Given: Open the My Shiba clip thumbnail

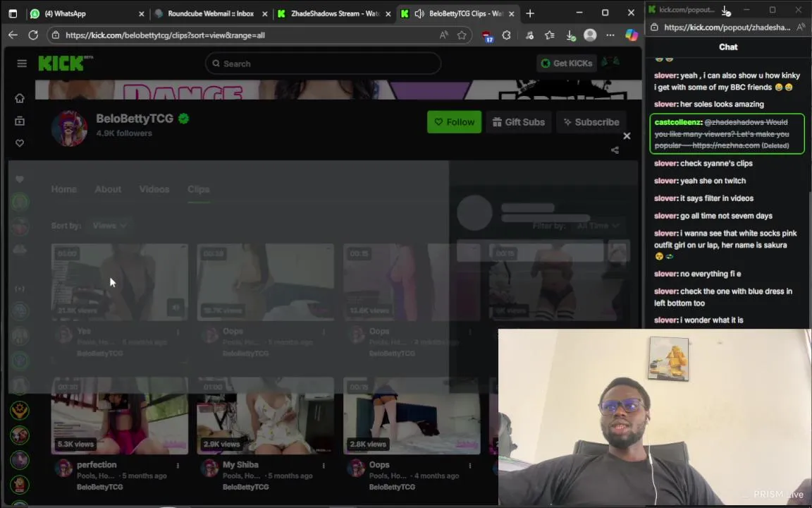Looking at the screenshot, I should point(266,416).
